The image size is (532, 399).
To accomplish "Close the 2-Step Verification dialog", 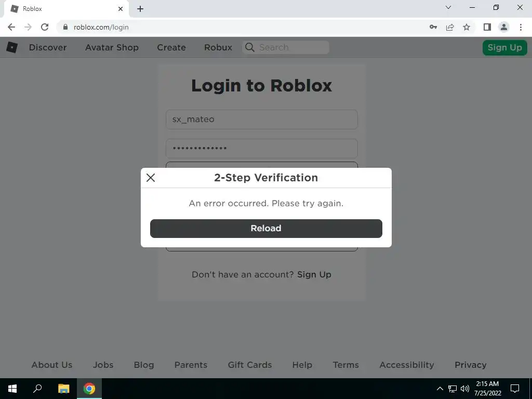I will pyautogui.click(x=151, y=178).
